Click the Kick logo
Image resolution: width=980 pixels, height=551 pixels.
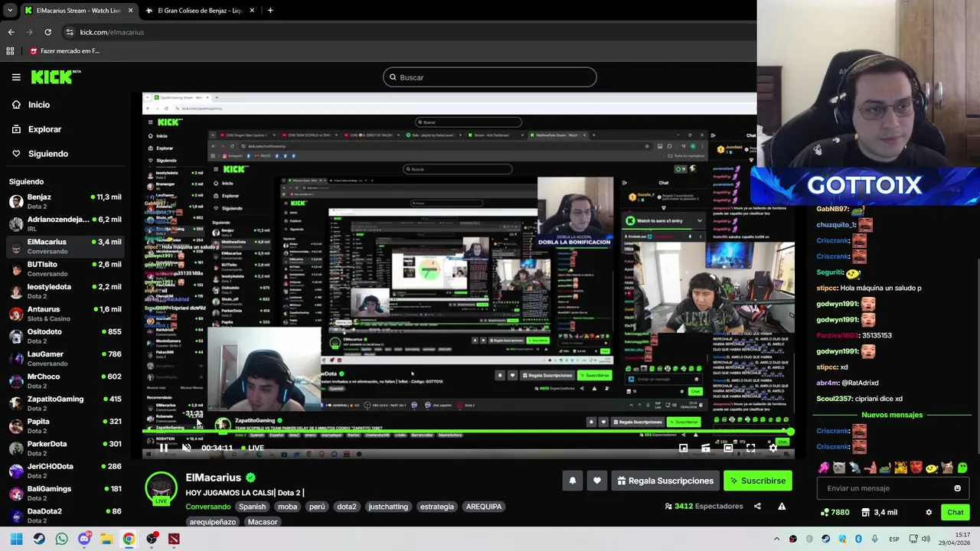click(55, 77)
